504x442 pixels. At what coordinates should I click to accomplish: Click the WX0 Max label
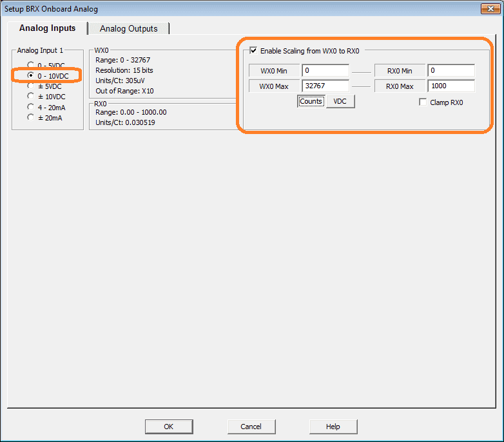pos(274,86)
